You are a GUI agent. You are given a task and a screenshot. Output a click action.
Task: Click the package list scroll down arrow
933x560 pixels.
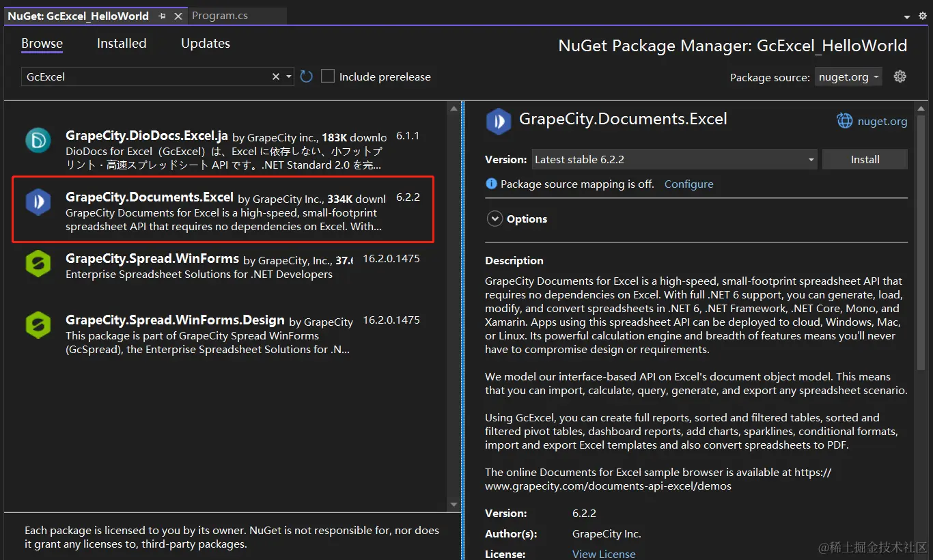(454, 505)
